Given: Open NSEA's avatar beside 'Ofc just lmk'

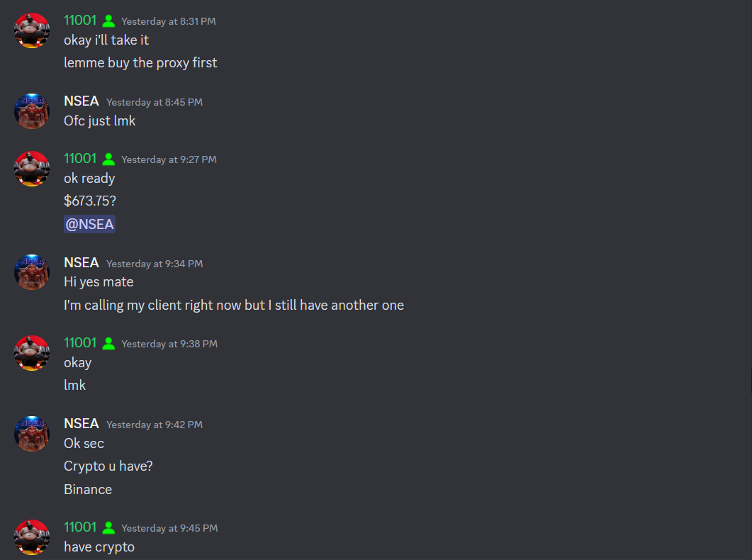Looking at the screenshot, I should click(x=32, y=111).
